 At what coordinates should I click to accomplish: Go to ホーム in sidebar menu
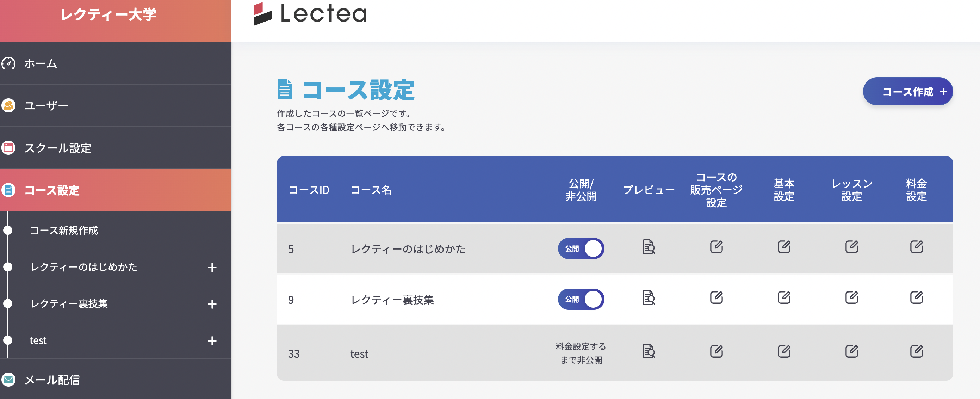point(40,63)
